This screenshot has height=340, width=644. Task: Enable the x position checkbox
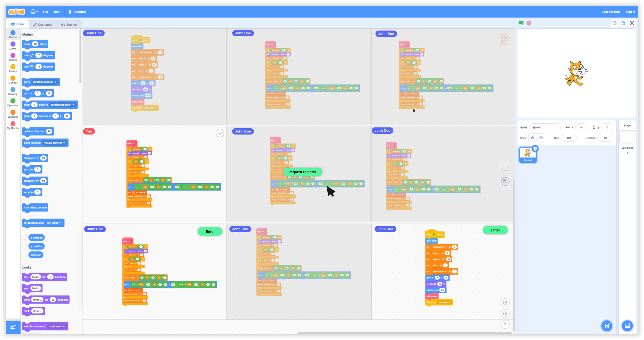[24, 237]
